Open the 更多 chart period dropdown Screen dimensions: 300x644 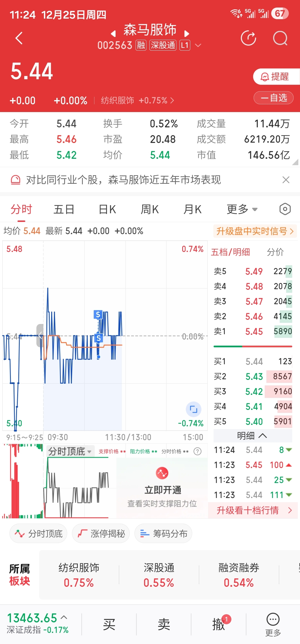242,209
